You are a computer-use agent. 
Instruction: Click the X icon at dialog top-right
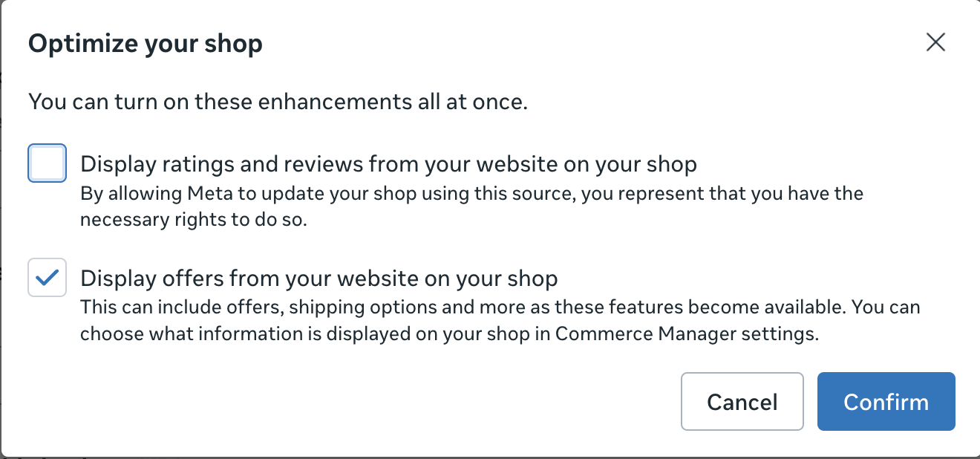[x=935, y=43]
